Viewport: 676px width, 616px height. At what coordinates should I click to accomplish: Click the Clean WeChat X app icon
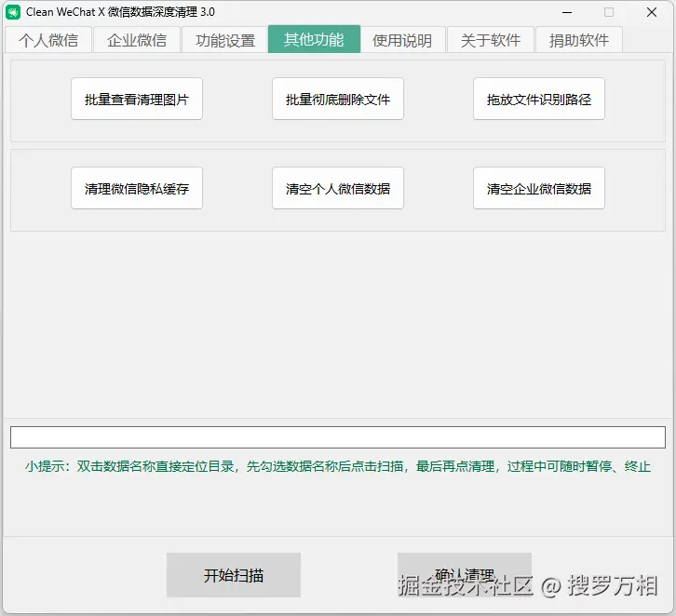[x=13, y=12]
